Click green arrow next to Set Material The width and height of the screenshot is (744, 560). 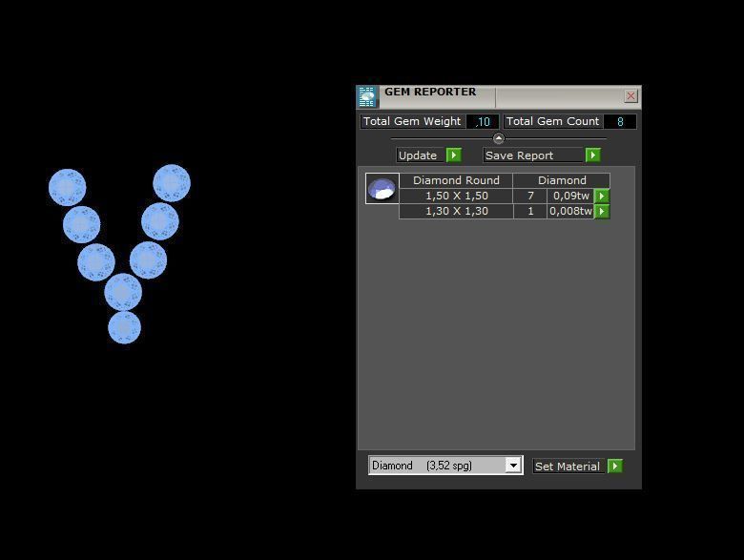coord(615,467)
